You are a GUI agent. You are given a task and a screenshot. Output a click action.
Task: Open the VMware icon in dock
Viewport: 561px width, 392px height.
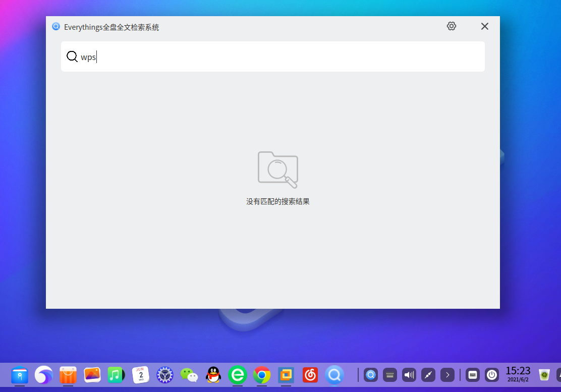(x=286, y=375)
